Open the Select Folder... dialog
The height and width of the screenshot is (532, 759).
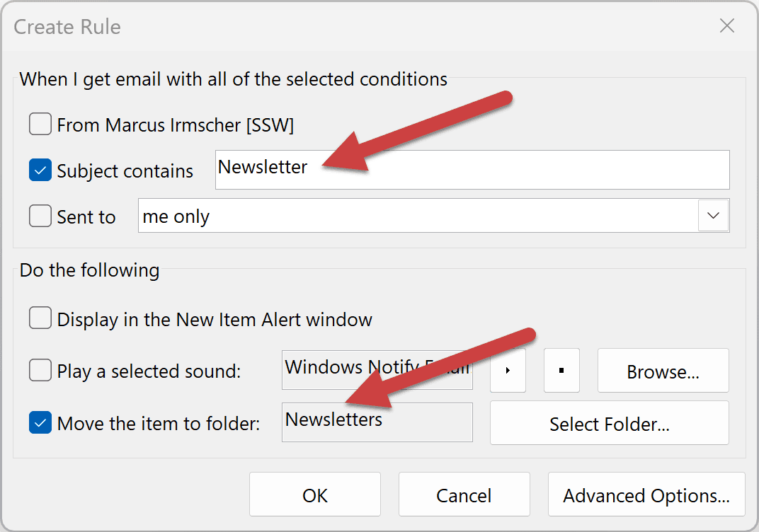[x=609, y=423]
